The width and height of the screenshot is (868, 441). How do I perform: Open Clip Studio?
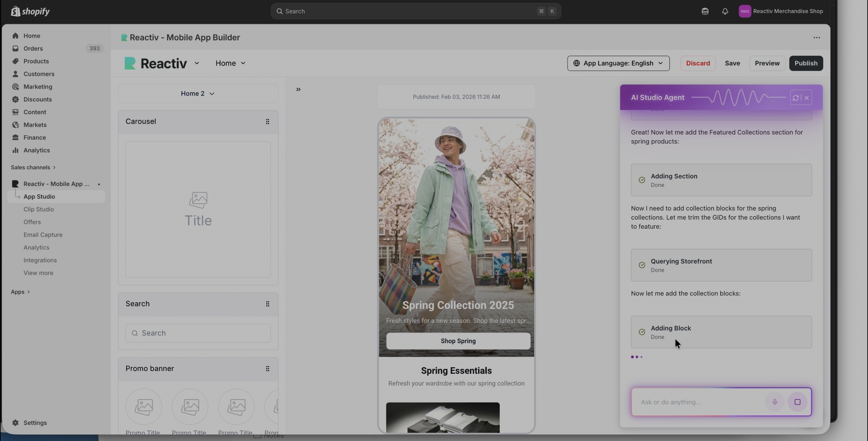(39, 209)
